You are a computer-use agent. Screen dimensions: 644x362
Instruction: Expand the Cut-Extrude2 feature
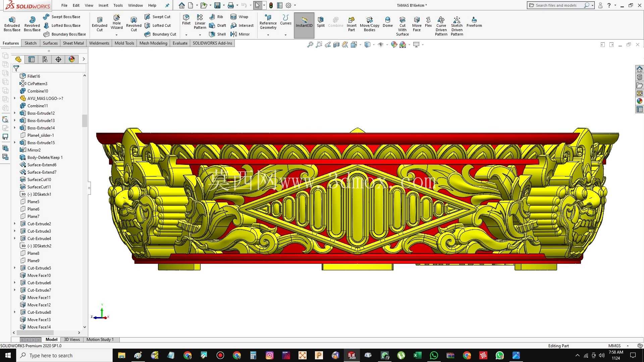pos(15,224)
